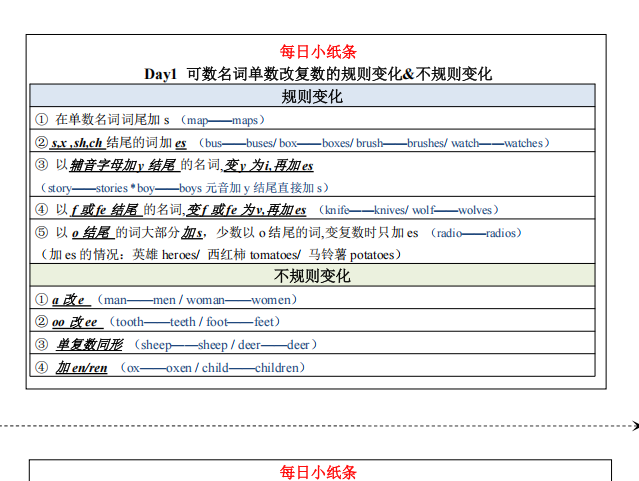Viewport: 639px width, 481px height.
Task: Click the radio——radios example
Action: (476, 233)
